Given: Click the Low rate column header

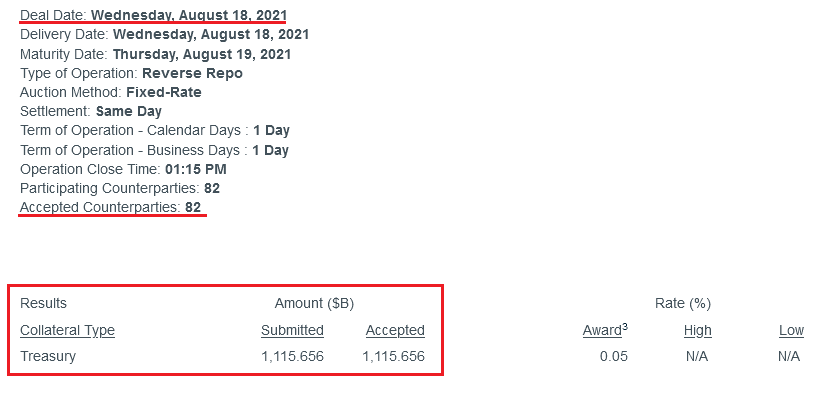Looking at the screenshot, I should tap(792, 330).
